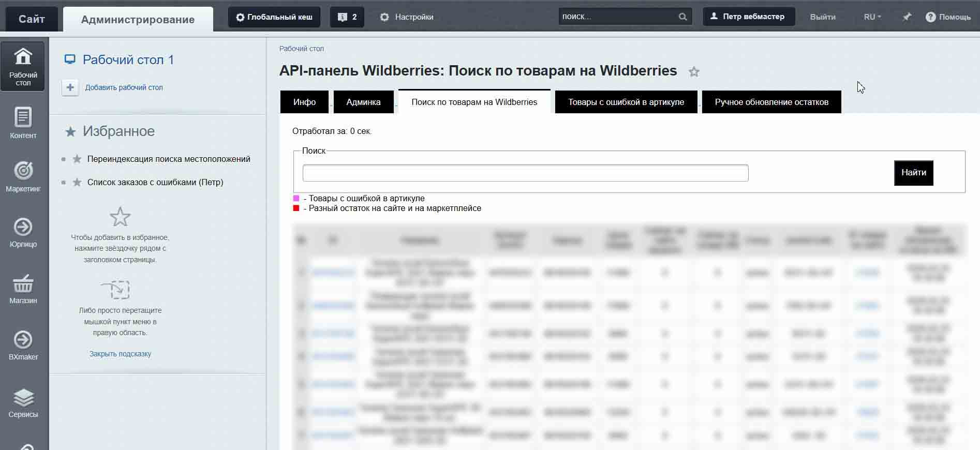Click the monitor icon beside Рабочий стол 1
This screenshot has width=980, height=450.
point(70,59)
